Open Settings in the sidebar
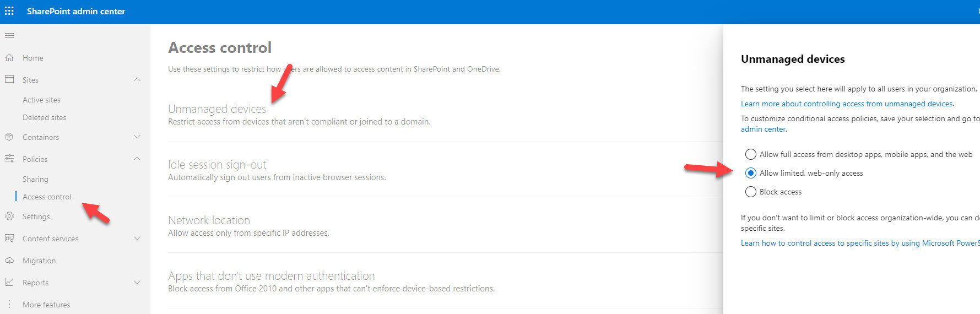This screenshot has width=980, height=314. point(36,216)
